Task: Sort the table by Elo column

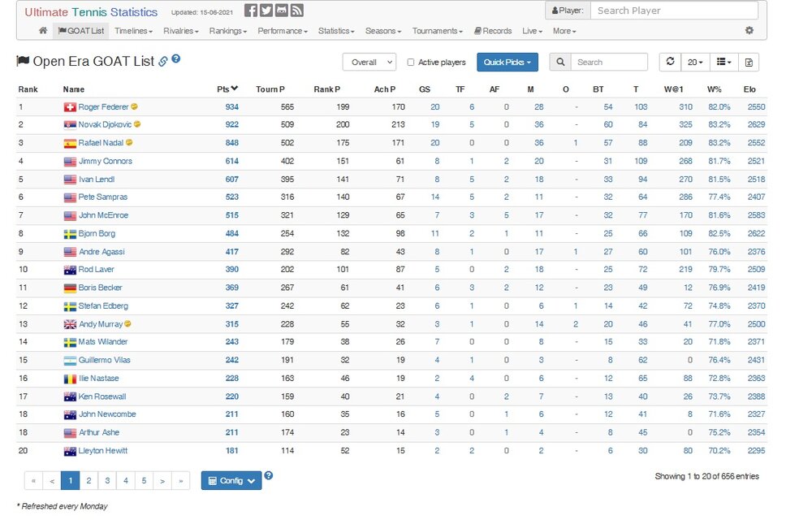Action: click(x=749, y=89)
